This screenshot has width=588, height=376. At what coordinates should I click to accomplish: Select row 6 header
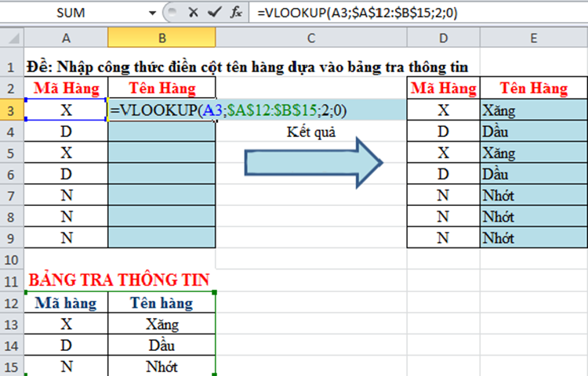pos(11,175)
